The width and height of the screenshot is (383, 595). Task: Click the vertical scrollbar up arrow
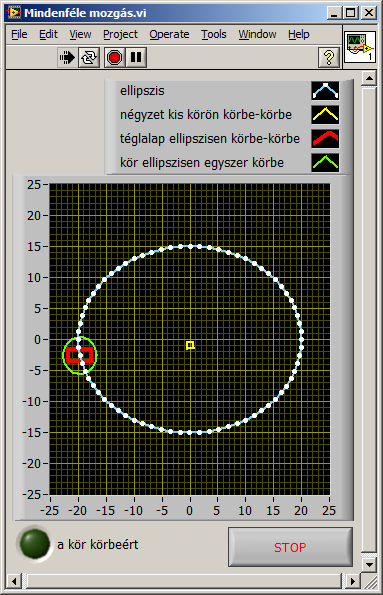369,78
